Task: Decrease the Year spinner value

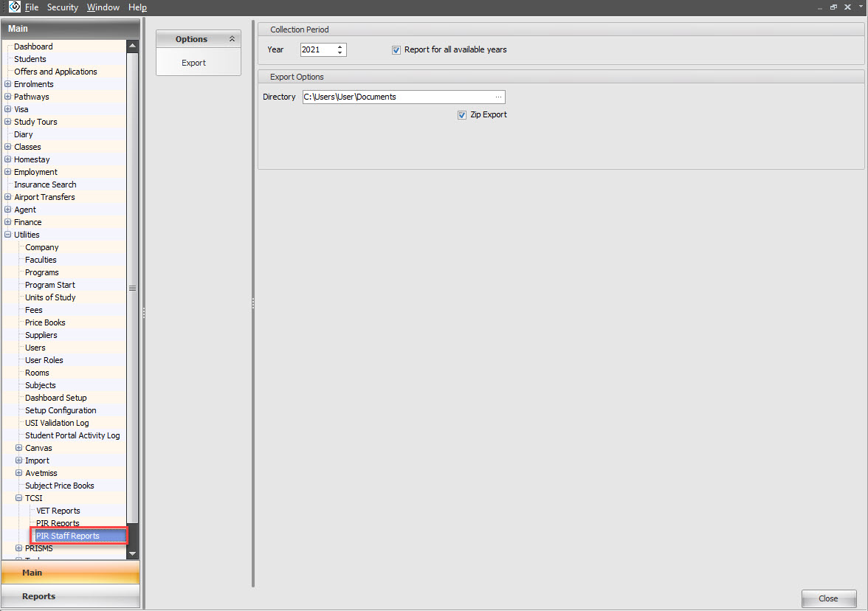Action: (x=340, y=53)
